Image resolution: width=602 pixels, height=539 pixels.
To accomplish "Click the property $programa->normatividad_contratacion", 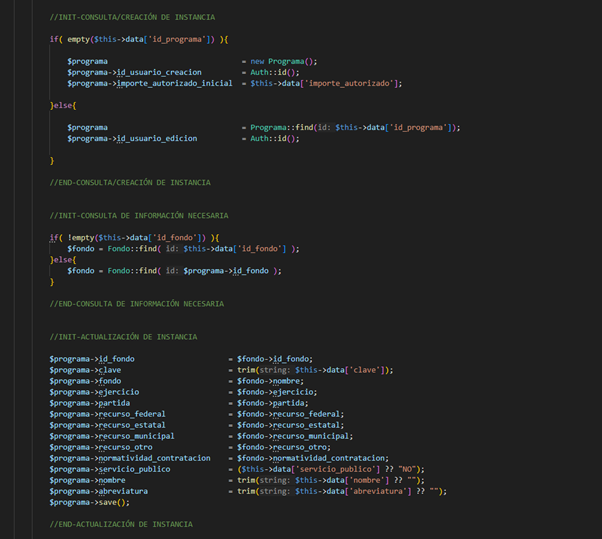I will [130, 458].
